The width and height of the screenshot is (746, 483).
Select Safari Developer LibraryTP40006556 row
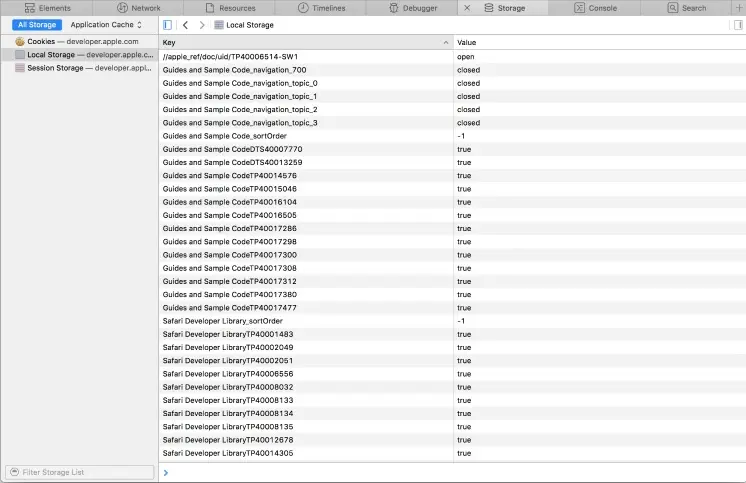point(452,374)
